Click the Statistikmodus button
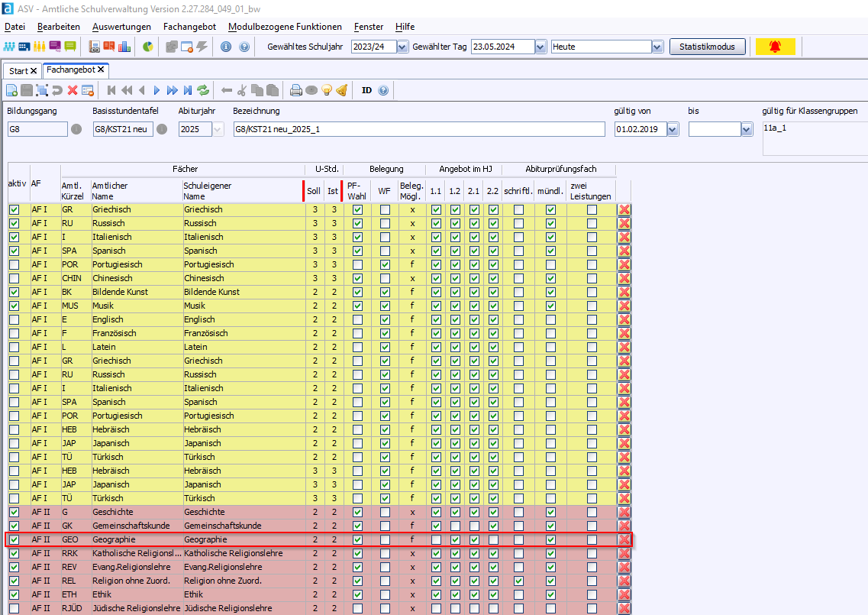Viewport: 868px width, 615px height. coord(707,47)
